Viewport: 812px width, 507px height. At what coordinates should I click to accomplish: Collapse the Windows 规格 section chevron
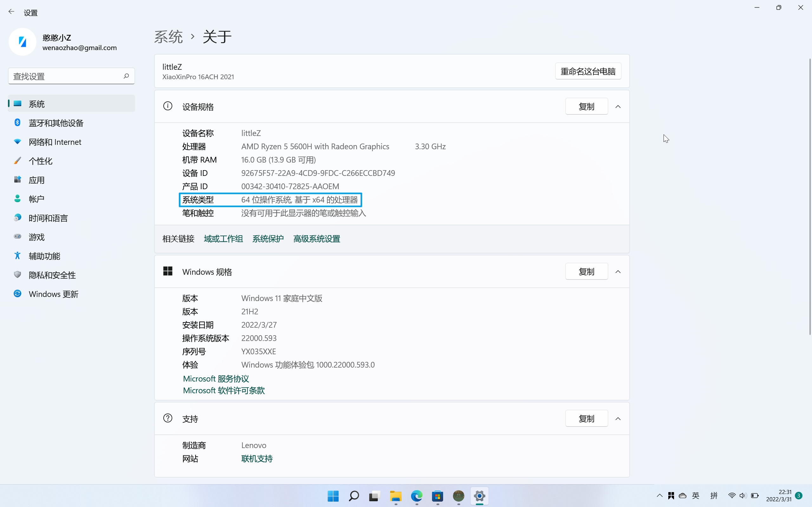(x=618, y=272)
